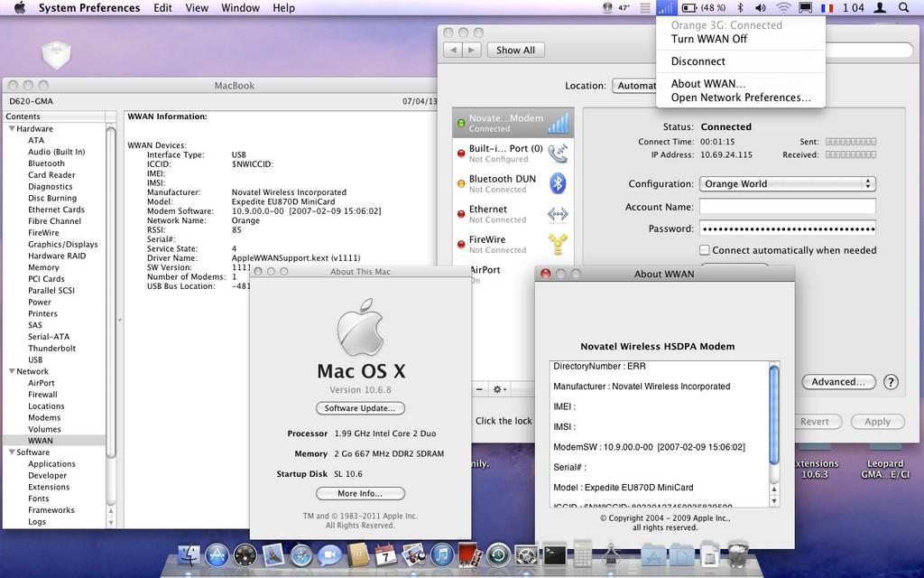924x578 pixels.
Task: Click the Spotlight magnifying glass icon
Action: point(903,7)
